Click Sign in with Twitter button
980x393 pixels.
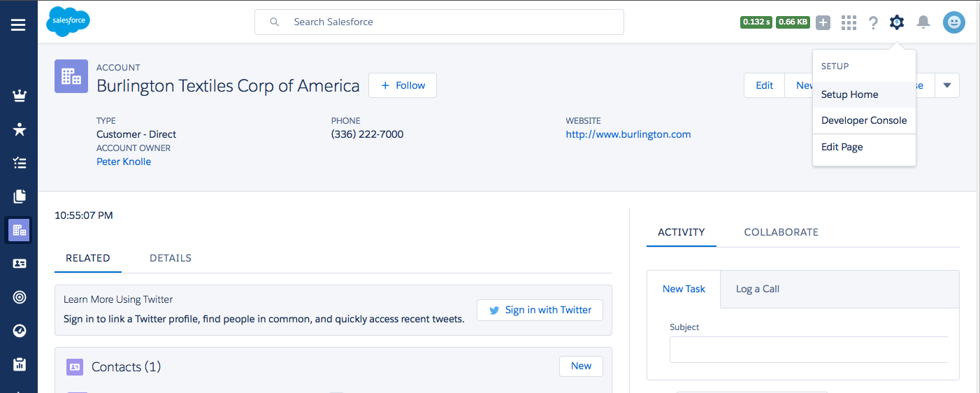[540, 310]
